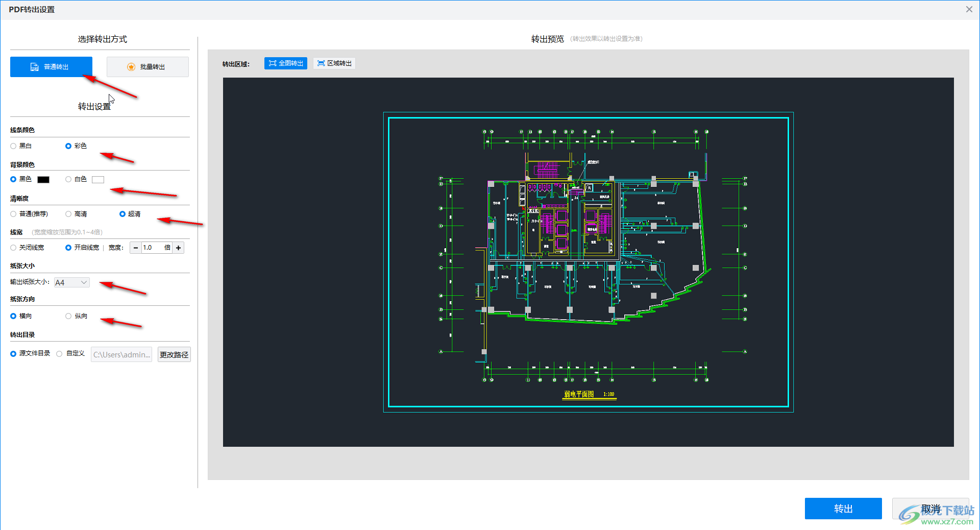Click the floor plan preview thumbnail
980x530 pixels.
coord(589,262)
